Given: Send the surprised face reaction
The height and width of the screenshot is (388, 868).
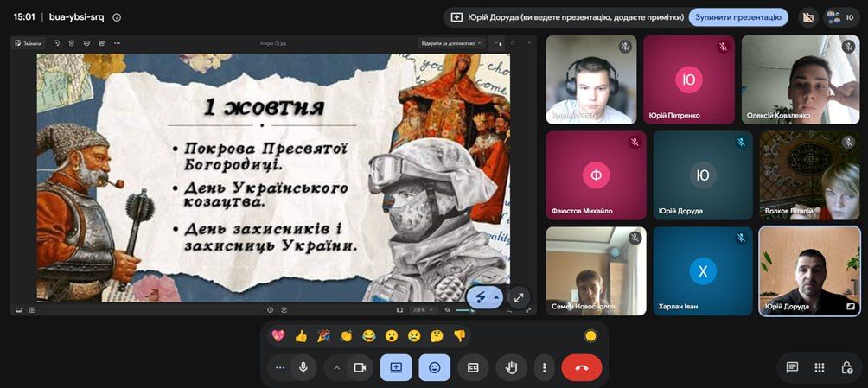Looking at the screenshot, I should click(392, 335).
